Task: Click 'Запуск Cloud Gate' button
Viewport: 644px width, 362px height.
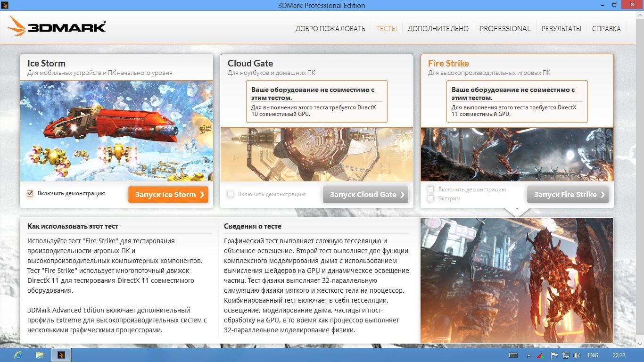Action: pyautogui.click(x=365, y=194)
